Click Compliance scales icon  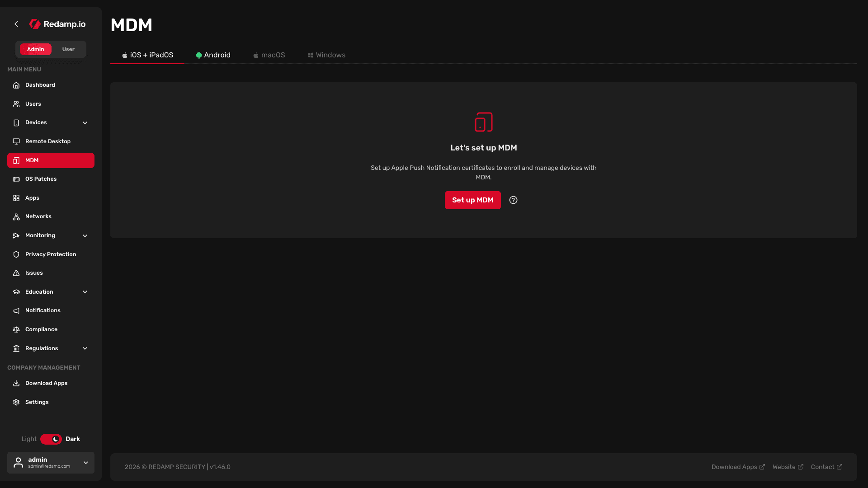coord(16,330)
